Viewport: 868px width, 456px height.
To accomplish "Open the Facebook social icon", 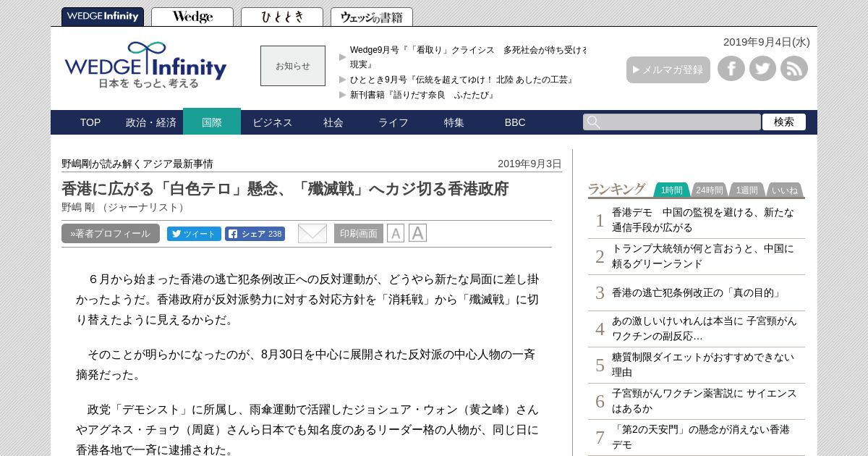I will click(x=731, y=69).
